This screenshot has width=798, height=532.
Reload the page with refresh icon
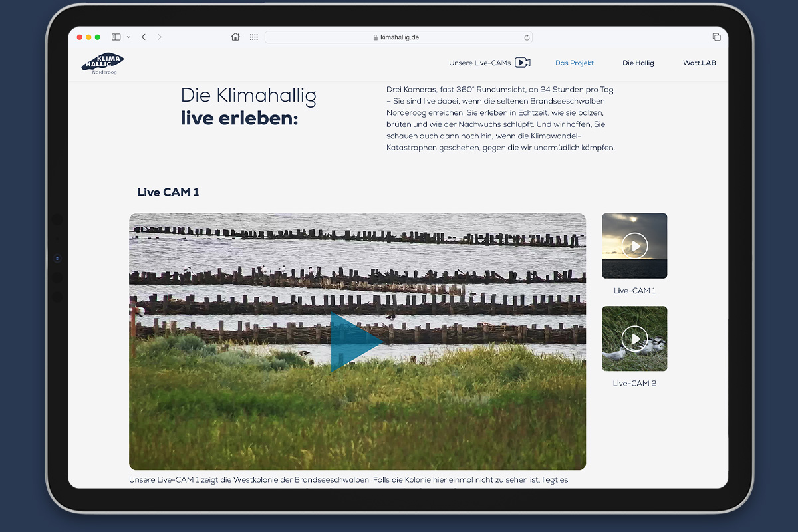click(x=527, y=37)
